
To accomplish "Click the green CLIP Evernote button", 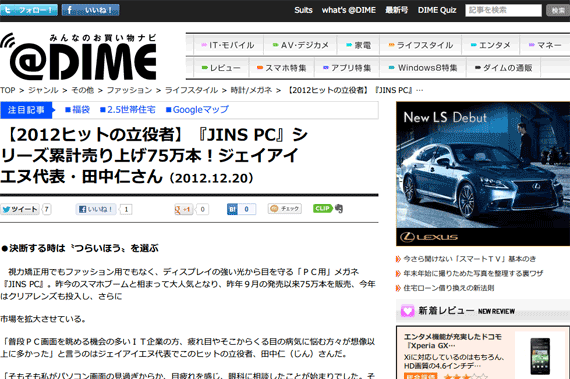I will [328, 209].
